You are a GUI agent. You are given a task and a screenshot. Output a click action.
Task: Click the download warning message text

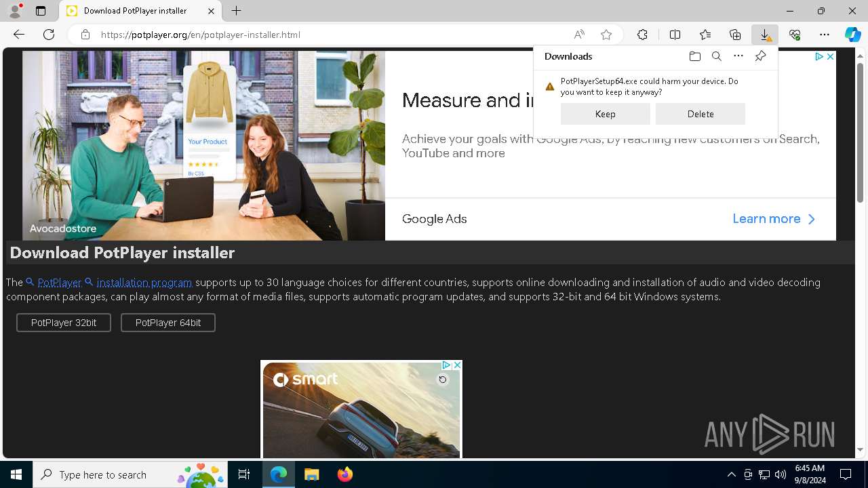click(649, 86)
